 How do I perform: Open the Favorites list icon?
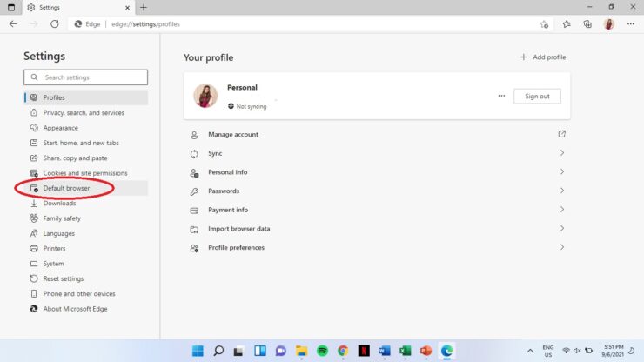pos(567,24)
